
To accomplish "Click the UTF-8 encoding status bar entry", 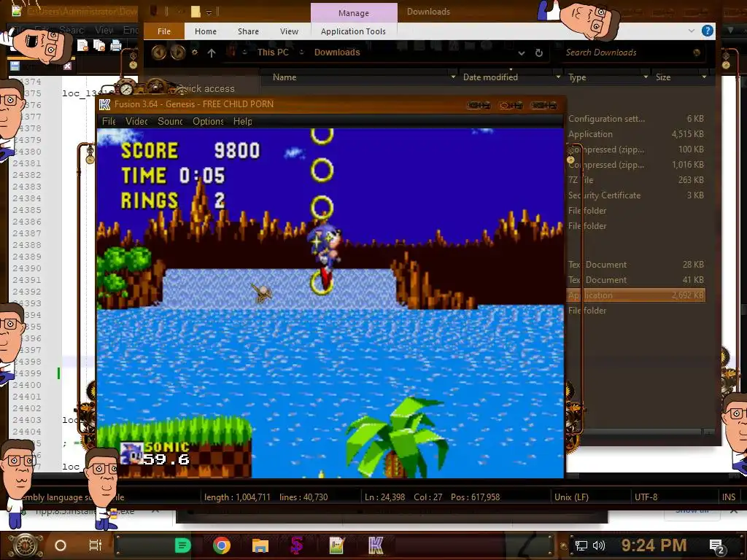I will (x=646, y=497).
